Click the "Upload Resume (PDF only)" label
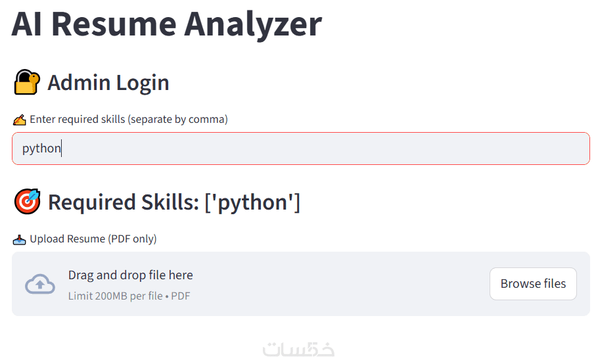Screen dimensions: 598x364 (93, 239)
